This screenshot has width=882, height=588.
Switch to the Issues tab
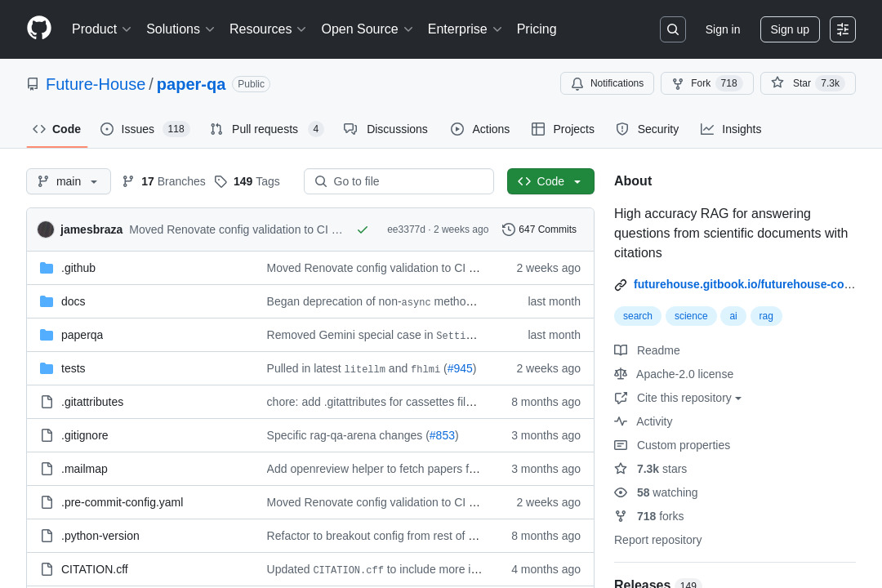click(x=145, y=129)
